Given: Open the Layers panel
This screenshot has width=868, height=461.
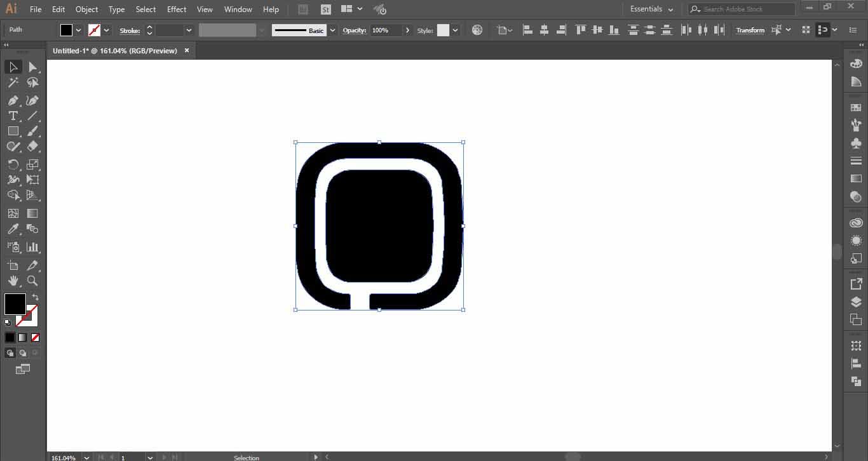Looking at the screenshot, I should [856, 302].
